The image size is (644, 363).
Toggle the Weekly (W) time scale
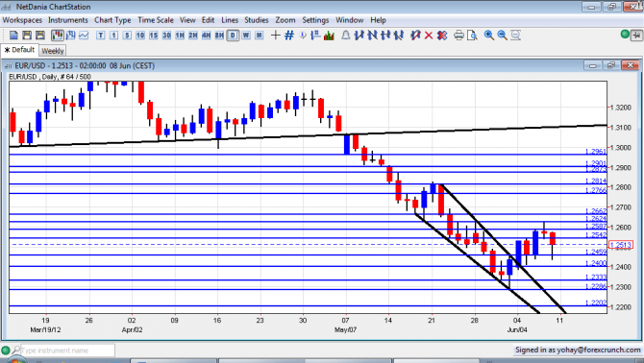pos(246,36)
